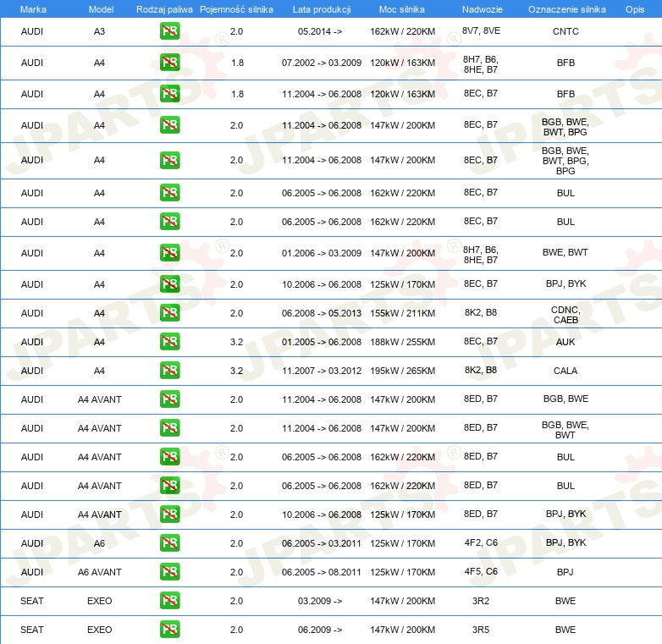Select the Marka column header

pos(33,9)
